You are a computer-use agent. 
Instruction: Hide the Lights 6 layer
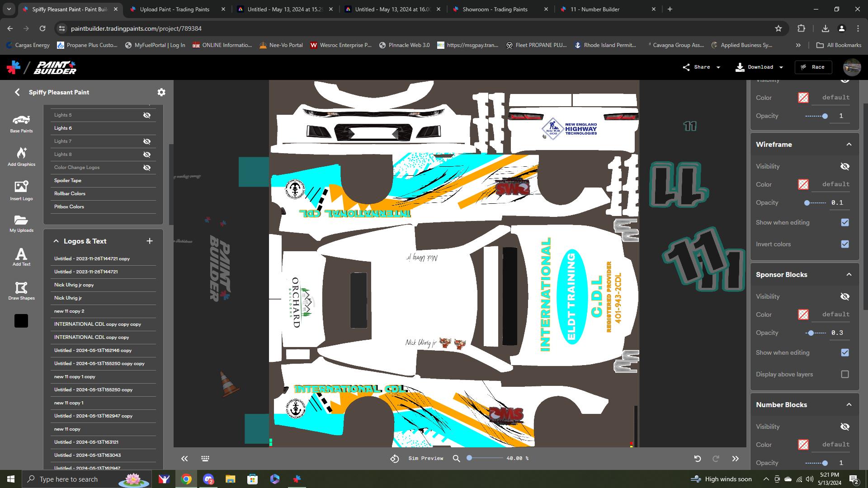click(147, 128)
